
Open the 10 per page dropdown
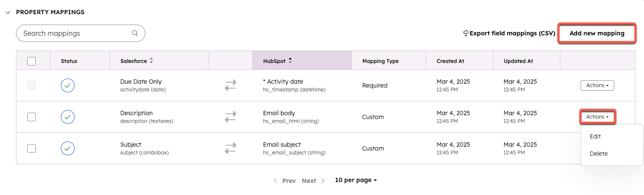coord(356,180)
